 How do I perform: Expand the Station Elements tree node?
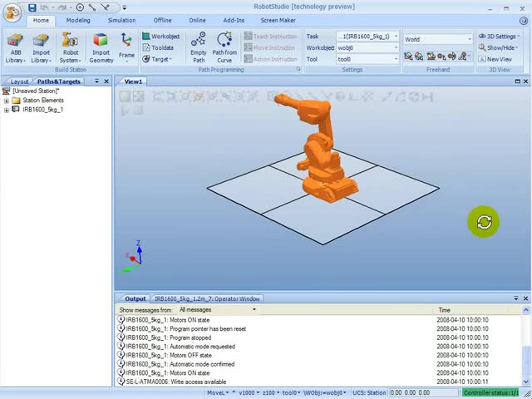click(x=6, y=101)
